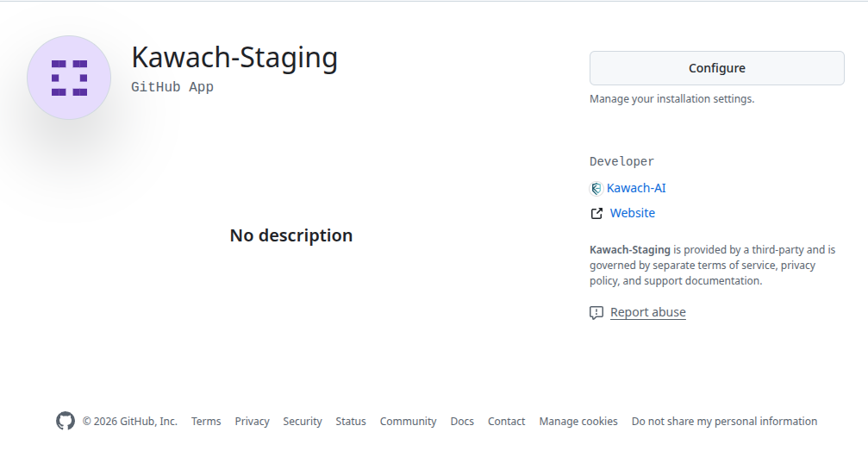
Task: Go to the Community footer link
Action: tap(408, 422)
